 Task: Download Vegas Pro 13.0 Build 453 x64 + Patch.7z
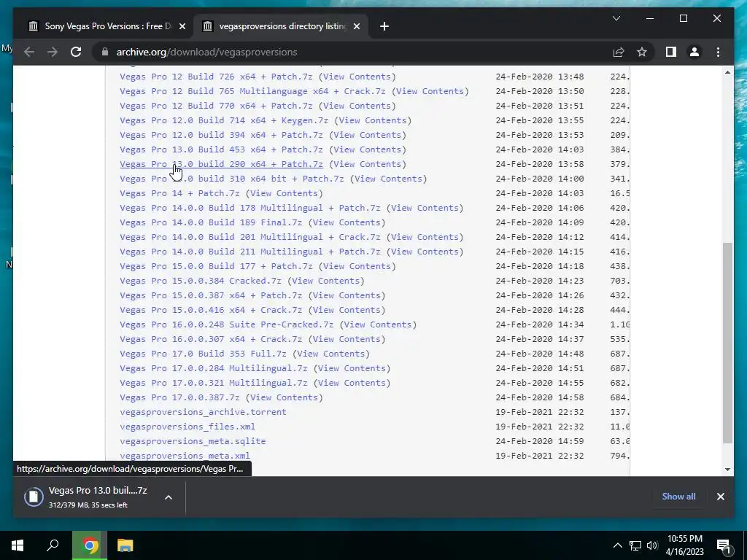(x=221, y=149)
